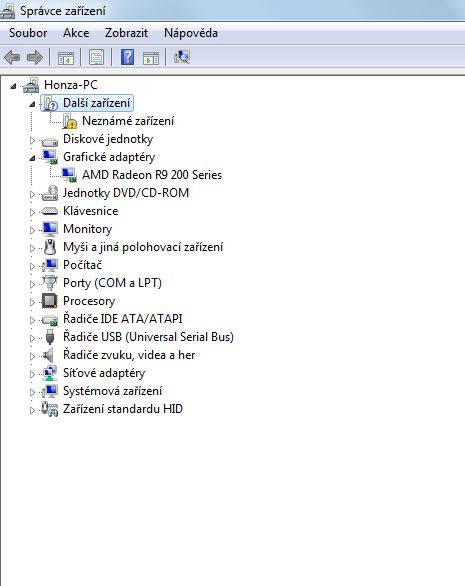Open the Properties toolbar icon
The image size is (465, 586).
tap(96, 58)
